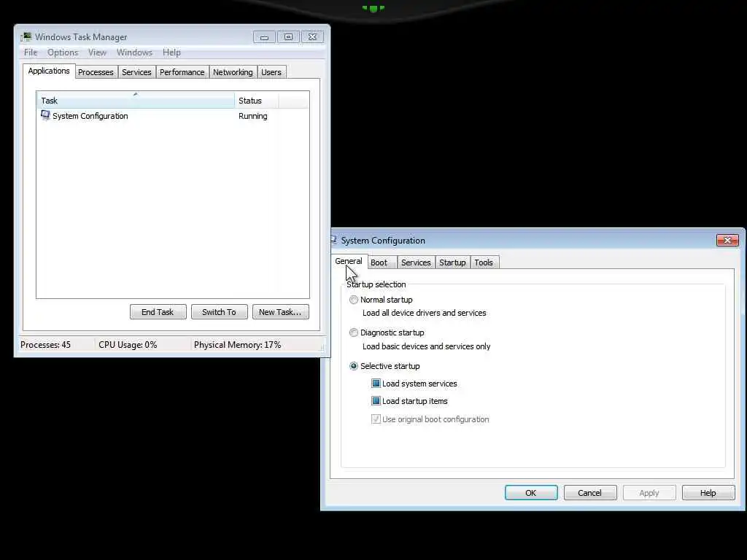Open the File menu in Task Manager
Image resolution: width=747 pixels, height=560 pixels.
click(x=31, y=52)
